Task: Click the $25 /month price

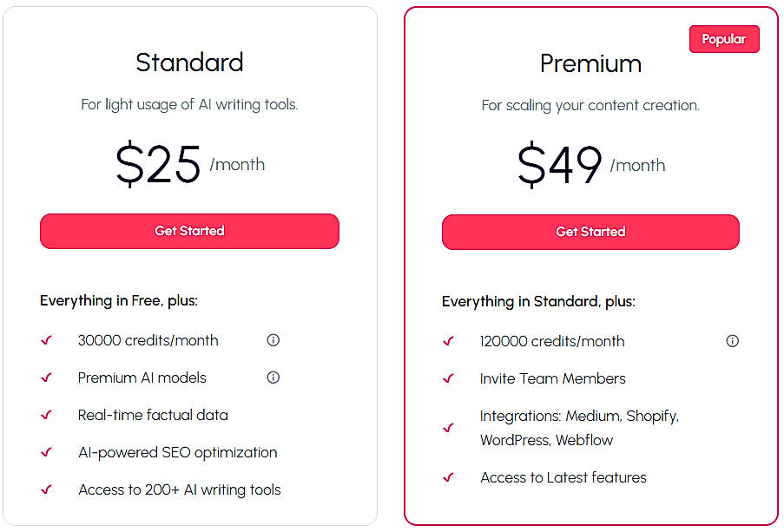Action: click(189, 164)
